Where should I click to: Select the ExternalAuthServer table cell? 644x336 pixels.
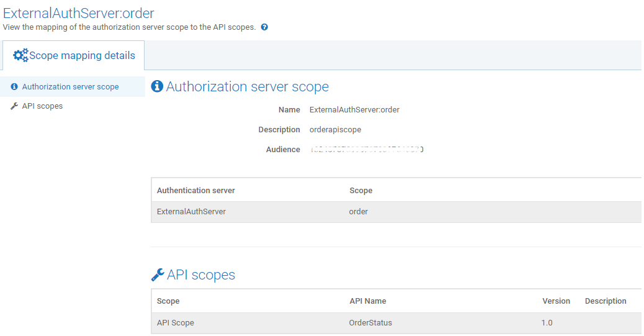coord(191,212)
